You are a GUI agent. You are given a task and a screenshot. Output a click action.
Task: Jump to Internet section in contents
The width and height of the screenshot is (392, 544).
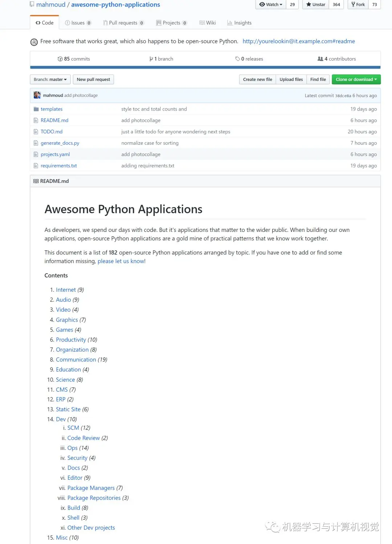click(66, 290)
